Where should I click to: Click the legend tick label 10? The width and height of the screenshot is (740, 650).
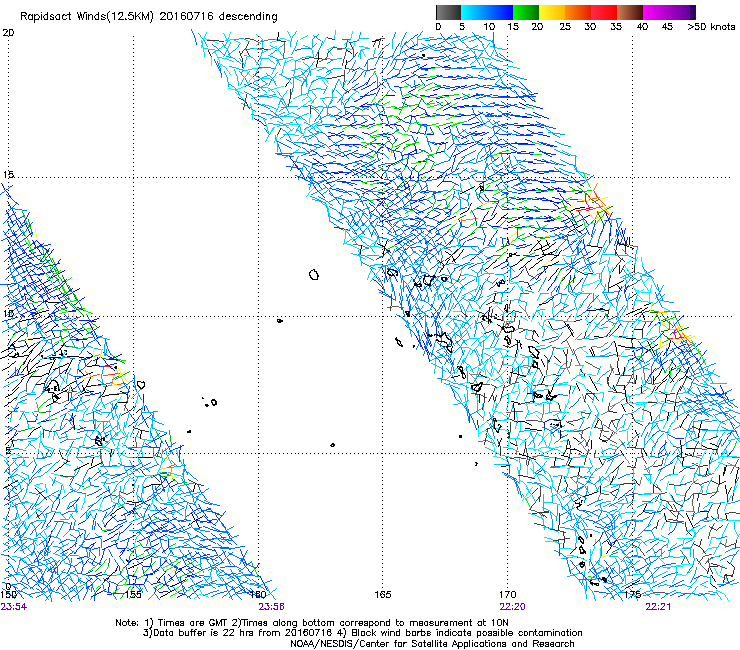click(489, 27)
